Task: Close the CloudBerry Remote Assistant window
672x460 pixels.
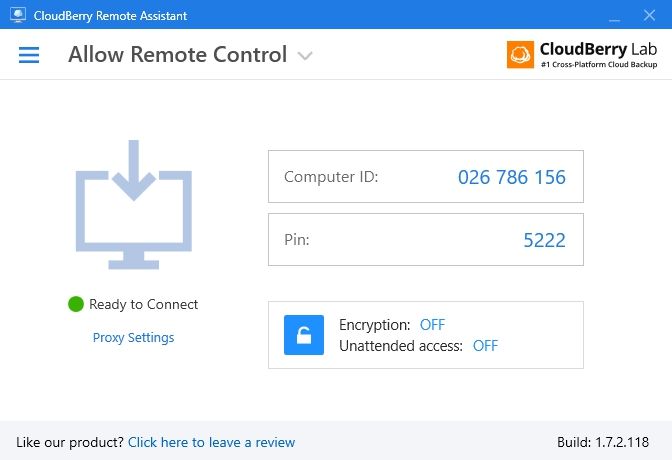Action: click(x=649, y=15)
